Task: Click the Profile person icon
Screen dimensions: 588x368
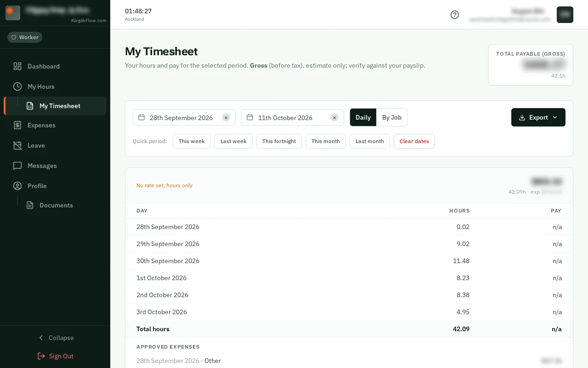Action: tap(17, 186)
